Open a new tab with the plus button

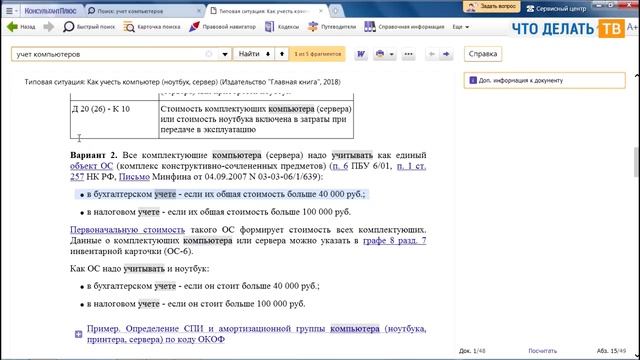336,11
